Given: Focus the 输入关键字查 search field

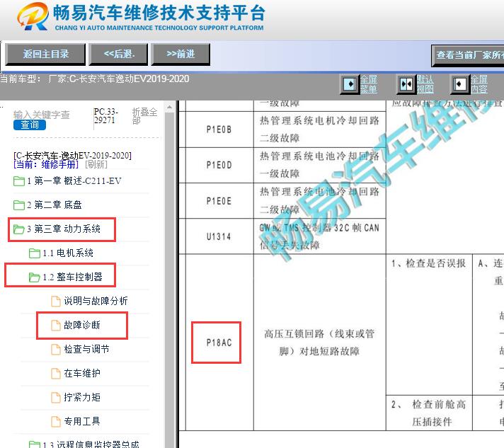Looking at the screenshot, I should click(42, 115).
